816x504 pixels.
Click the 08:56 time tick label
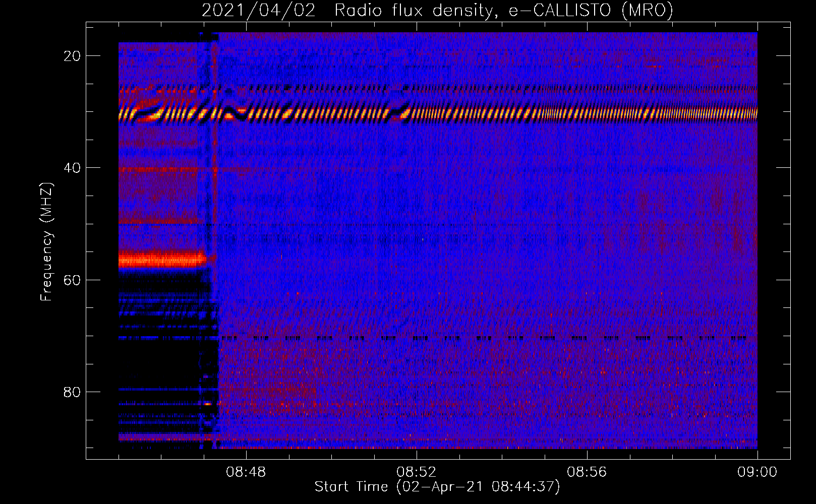point(587,472)
